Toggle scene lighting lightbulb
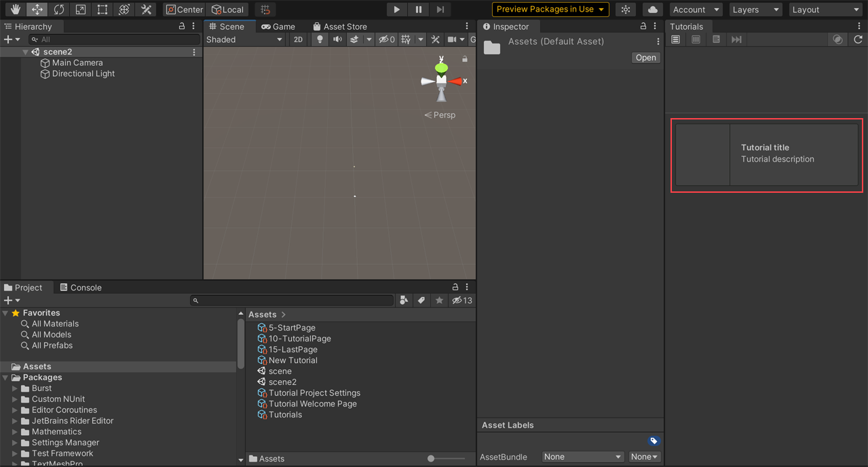Viewport: 868px width, 467px height. [x=320, y=39]
